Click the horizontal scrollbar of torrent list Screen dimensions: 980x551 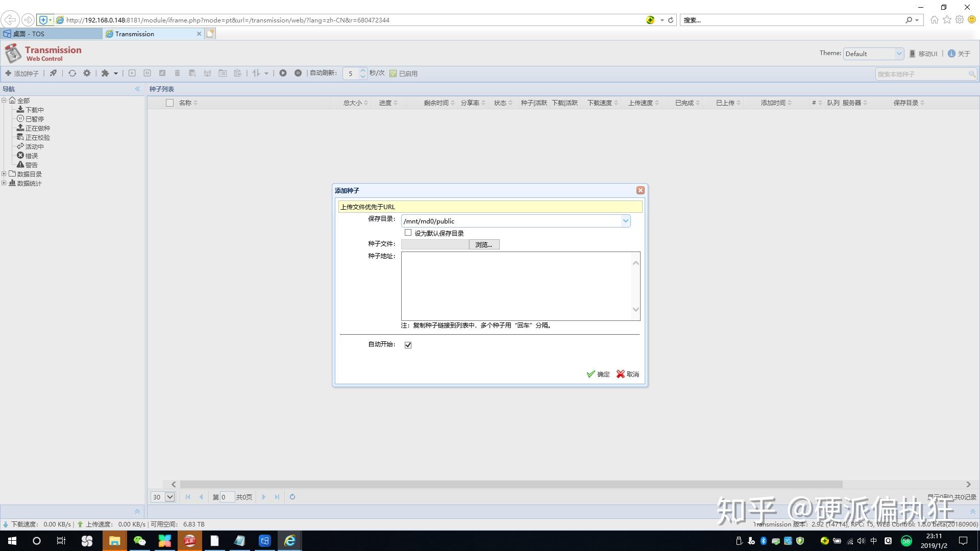point(510,484)
